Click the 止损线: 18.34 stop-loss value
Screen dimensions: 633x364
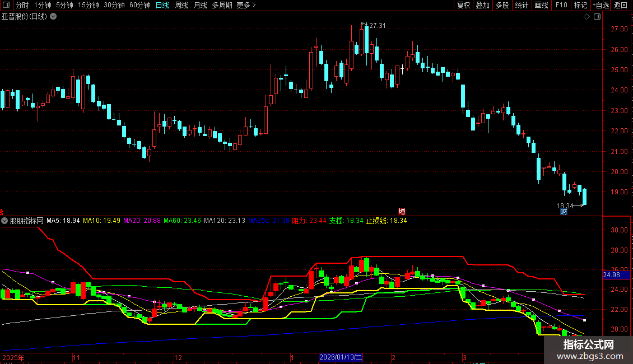(387, 221)
